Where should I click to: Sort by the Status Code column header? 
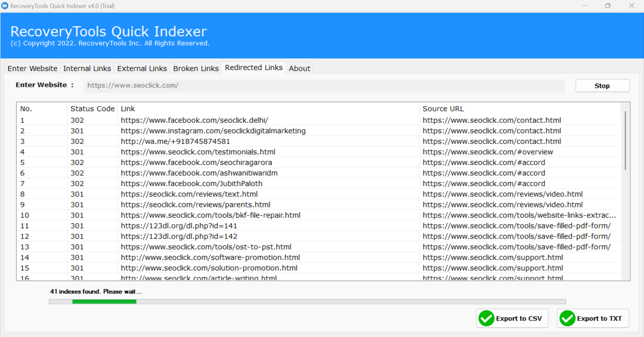click(93, 109)
